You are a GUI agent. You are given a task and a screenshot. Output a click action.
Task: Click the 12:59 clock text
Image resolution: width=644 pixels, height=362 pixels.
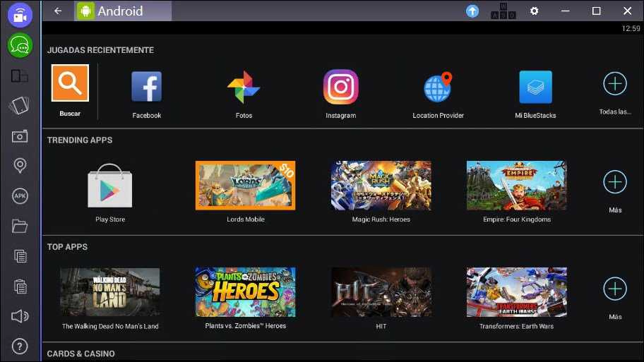tap(631, 28)
